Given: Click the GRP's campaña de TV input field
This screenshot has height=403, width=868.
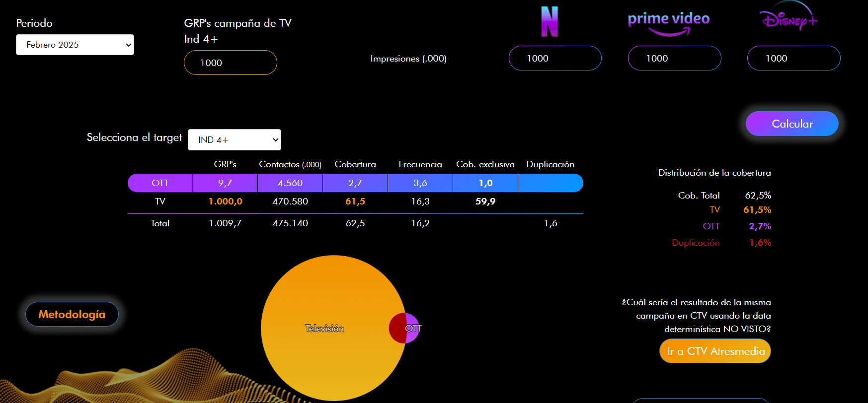Looking at the screenshot, I should point(231,63).
